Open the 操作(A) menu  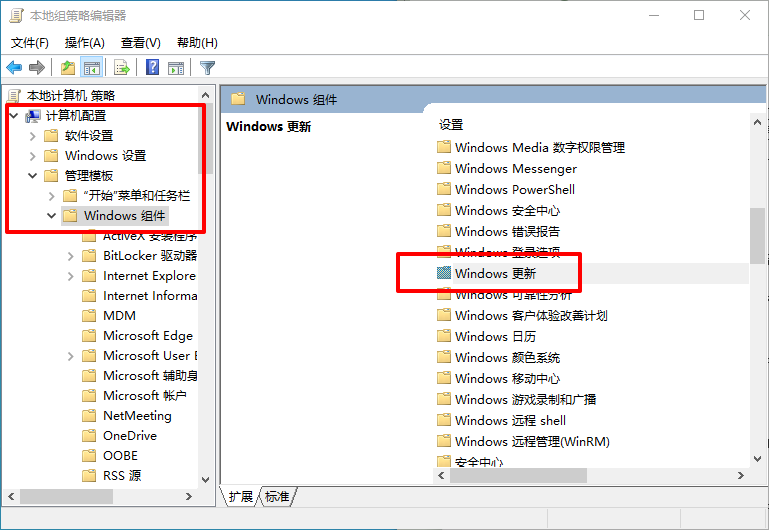[84, 43]
